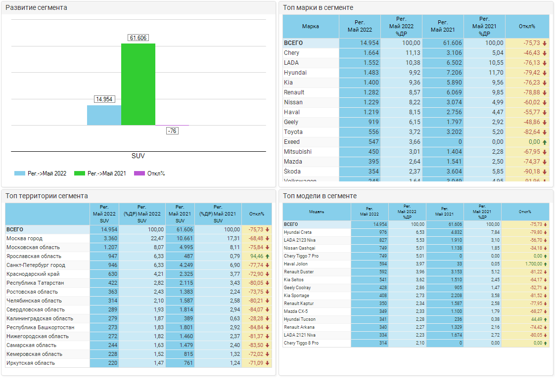
Task: Click the green arrow in Hyundai Tucson row
Action: pos(545,319)
